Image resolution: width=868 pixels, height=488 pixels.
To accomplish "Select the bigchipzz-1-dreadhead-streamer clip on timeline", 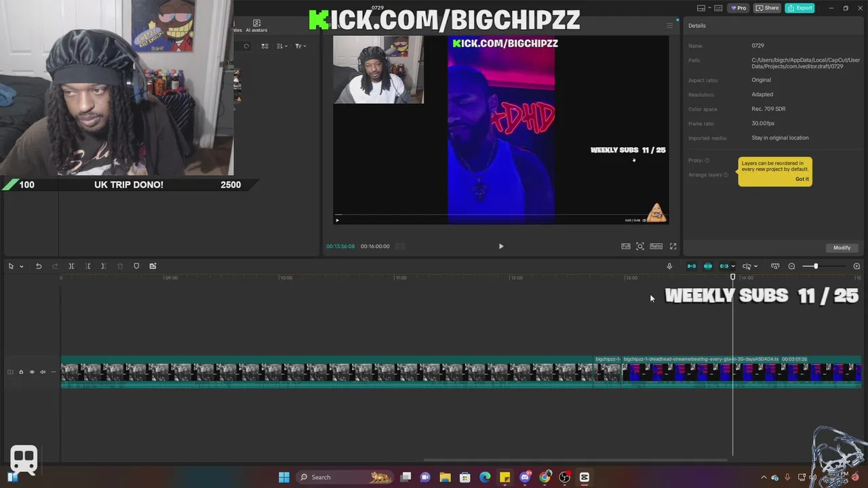I will [x=742, y=372].
